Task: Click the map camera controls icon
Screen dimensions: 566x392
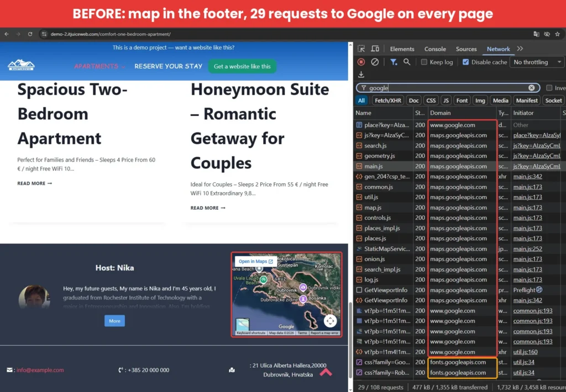Action: pos(330,321)
